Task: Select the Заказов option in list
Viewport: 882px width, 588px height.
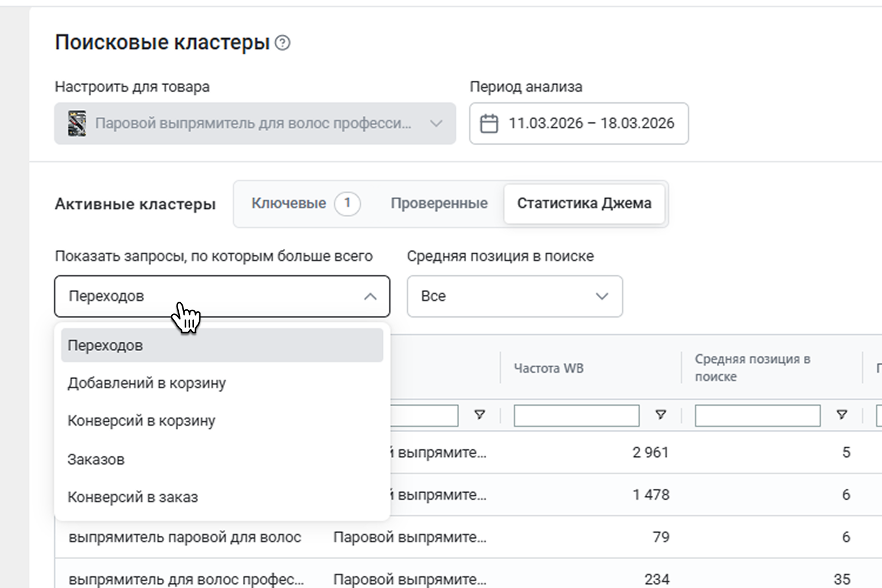Action: (96, 459)
